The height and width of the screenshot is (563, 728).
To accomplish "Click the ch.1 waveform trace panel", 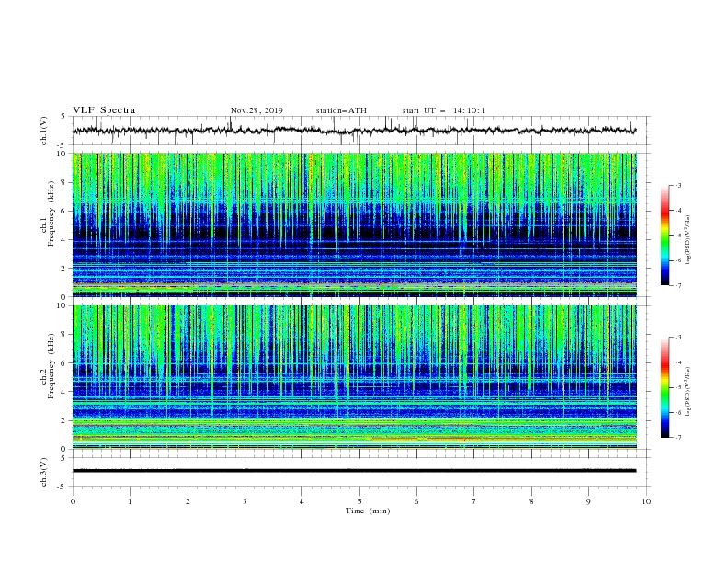I will pos(361,131).
